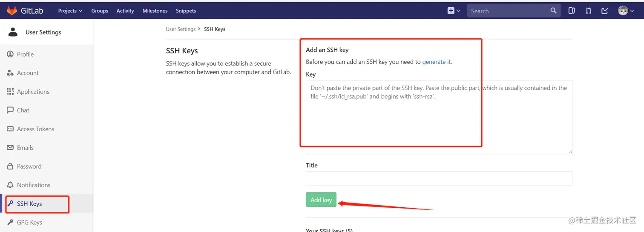644x232 pixels.
Task: Click the search magnifier icon
Action: pos(553,11)
